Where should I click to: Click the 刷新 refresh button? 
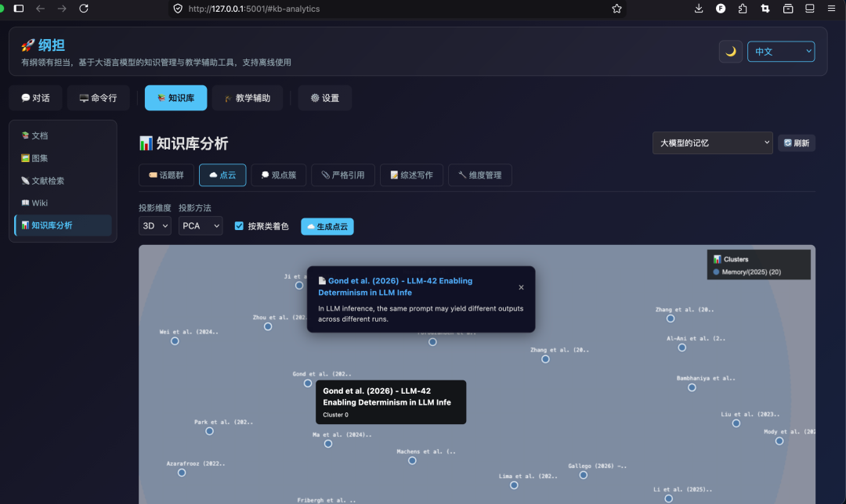(x=797, y=143)
